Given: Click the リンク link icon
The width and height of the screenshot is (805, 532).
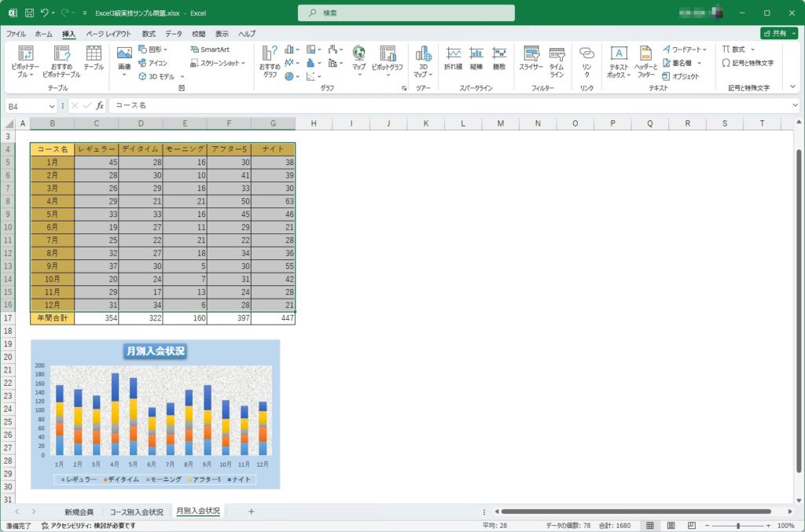Looking at the screenshot, I should tap(586, 58).
